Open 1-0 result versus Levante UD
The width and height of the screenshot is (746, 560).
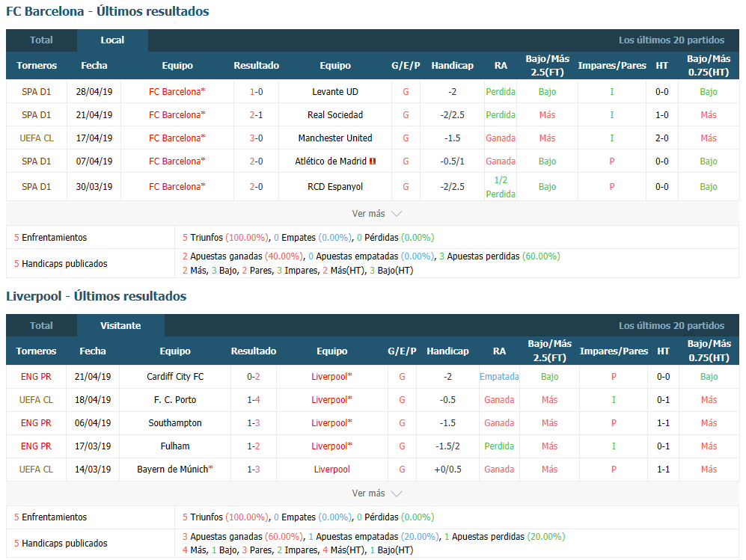[x=256, y=92]
